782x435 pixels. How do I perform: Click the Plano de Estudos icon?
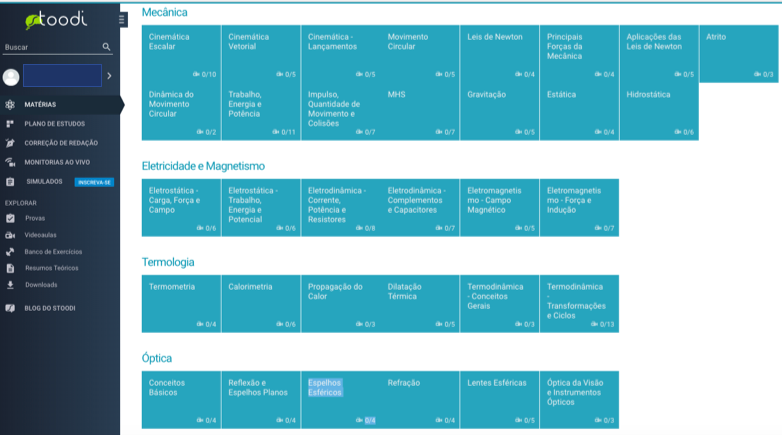(10, 124)
